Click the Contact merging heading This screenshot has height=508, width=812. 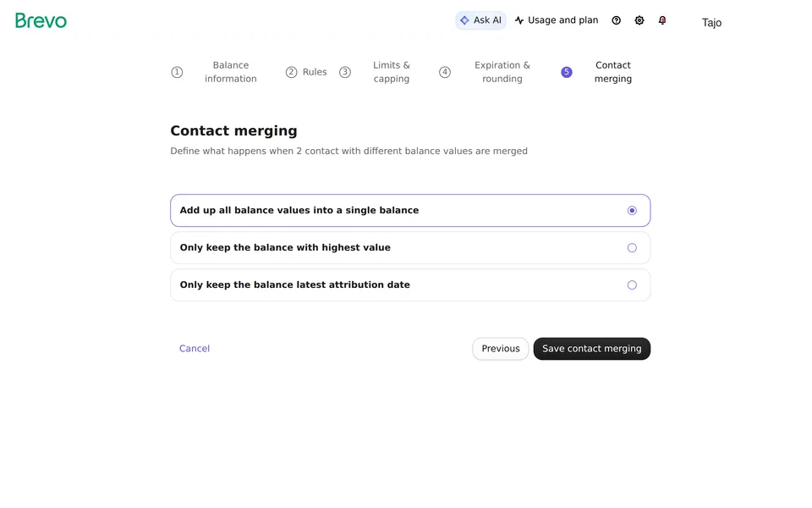coord(233,131)
